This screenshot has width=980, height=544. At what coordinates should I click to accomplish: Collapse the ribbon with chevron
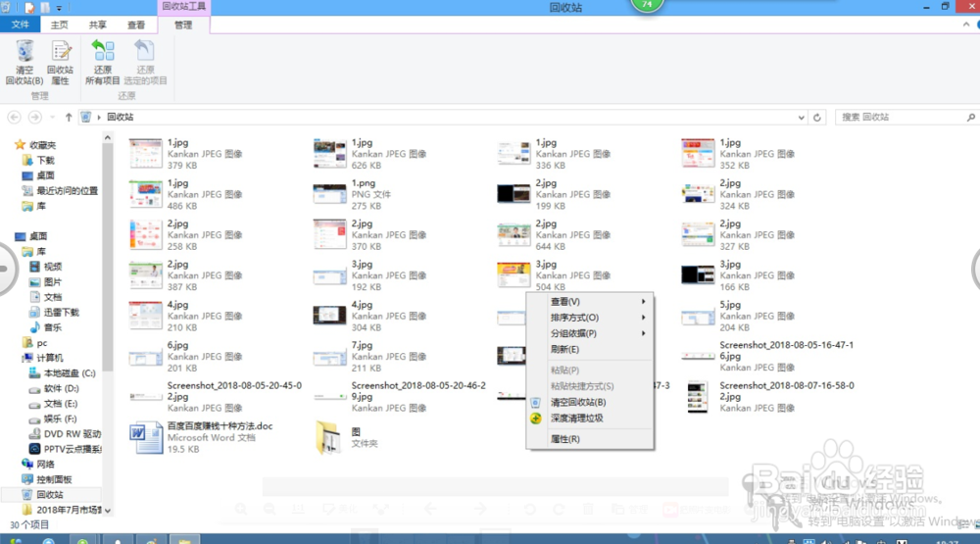pos(966,25)
